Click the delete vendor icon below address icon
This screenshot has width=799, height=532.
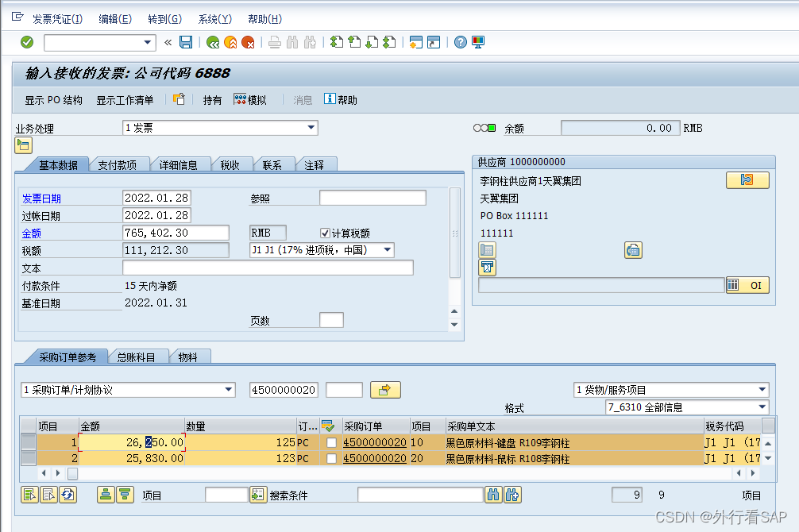click(x=487, y=268)
